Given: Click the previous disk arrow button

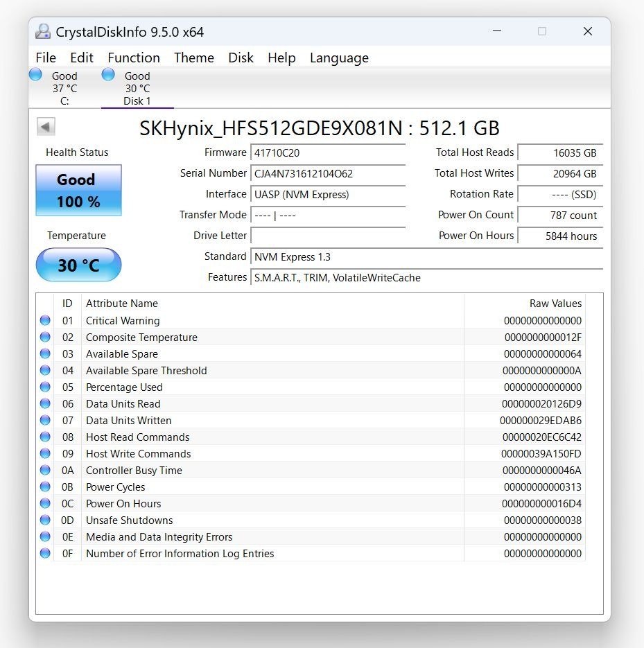Looking at the screenshot, I should coord(46,126).
